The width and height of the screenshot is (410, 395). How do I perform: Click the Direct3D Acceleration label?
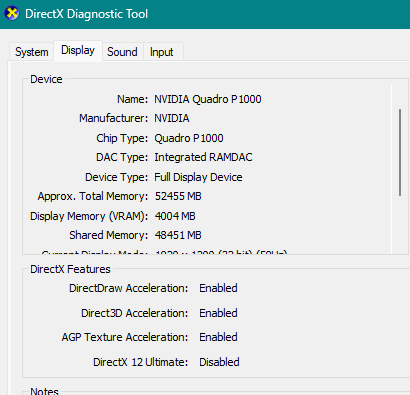(135, 313)
